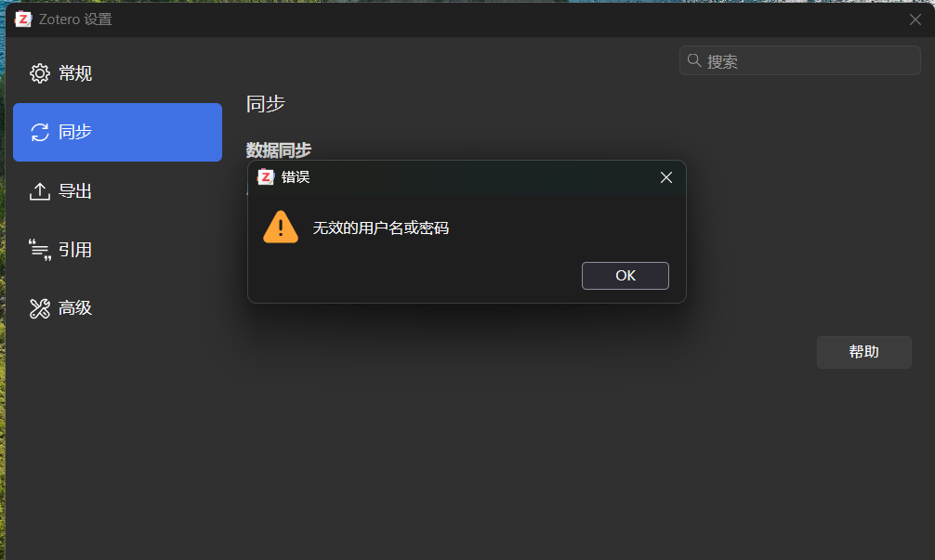The image size is (935, 560).
Task: Click the orange warning triangle icon
Action: coord(281,227)
